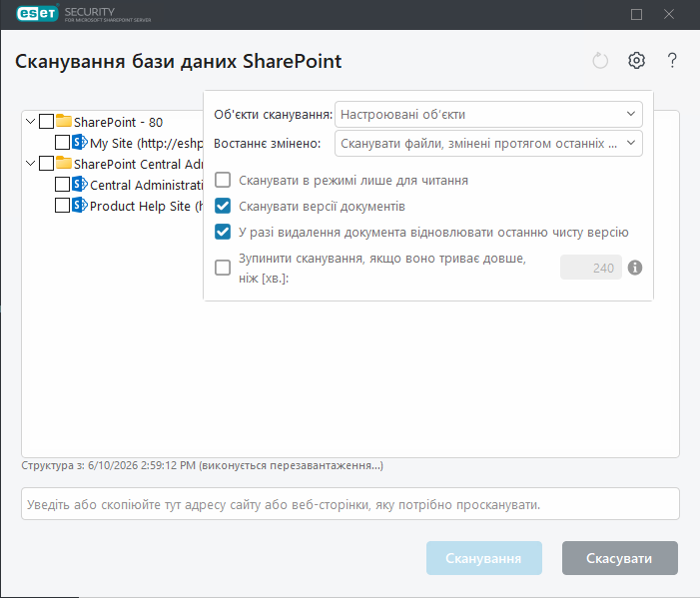Viewport: 700px width, 598px height.
Task: Check the Central Administration checkbox
Action: pyautogui.click(x=62, y=185)
